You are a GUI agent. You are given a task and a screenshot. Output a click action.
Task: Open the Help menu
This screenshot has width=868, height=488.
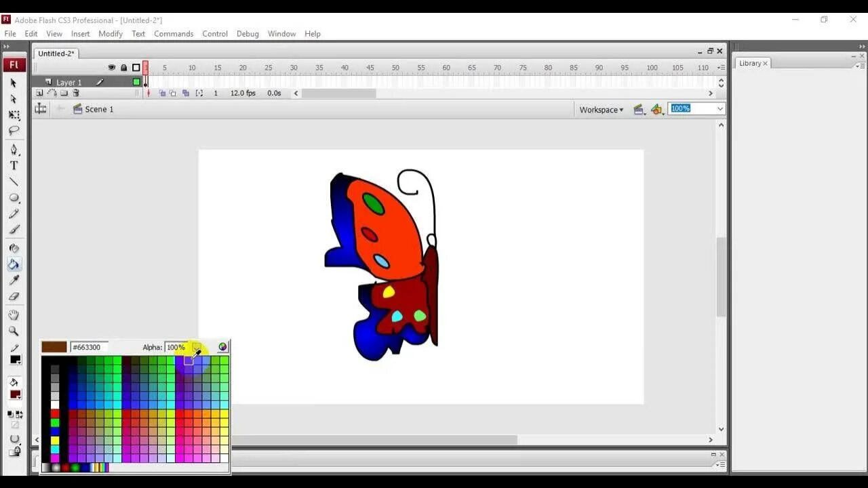tap(313, 33)
